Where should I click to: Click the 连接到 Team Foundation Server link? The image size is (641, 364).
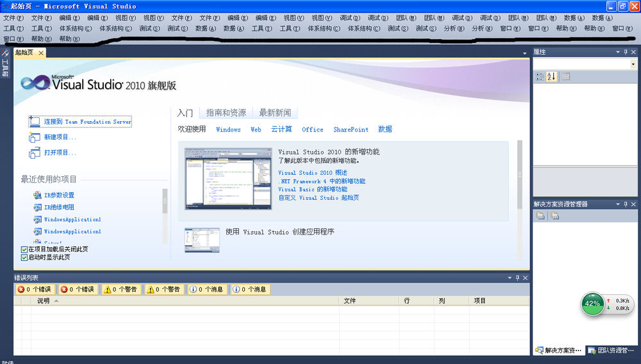87,122
